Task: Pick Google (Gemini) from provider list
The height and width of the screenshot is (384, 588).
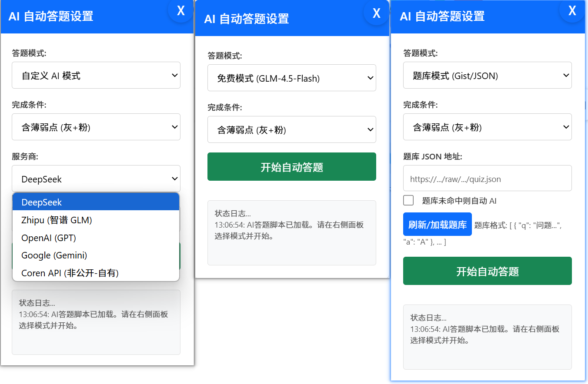Action: click(96, 255)
